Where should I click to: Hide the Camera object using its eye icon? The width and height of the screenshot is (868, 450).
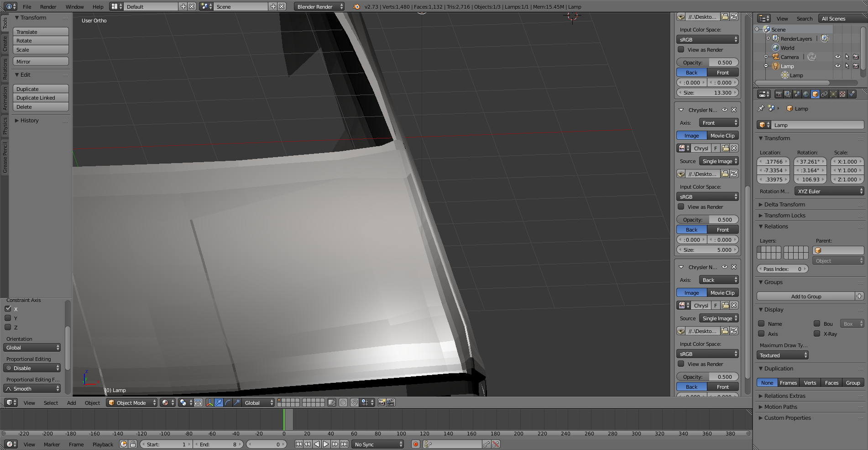click(x=837, y=57)
